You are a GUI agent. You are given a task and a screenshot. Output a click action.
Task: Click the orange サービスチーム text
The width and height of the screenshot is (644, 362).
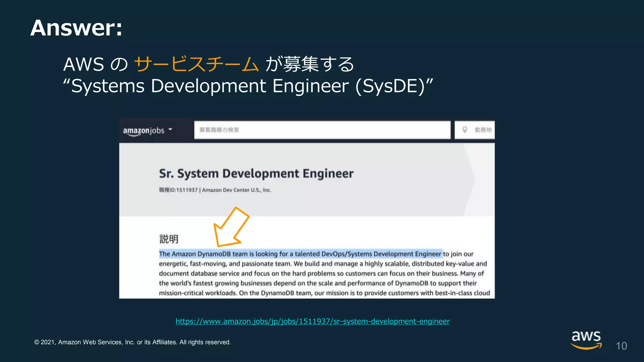(197, 64)
